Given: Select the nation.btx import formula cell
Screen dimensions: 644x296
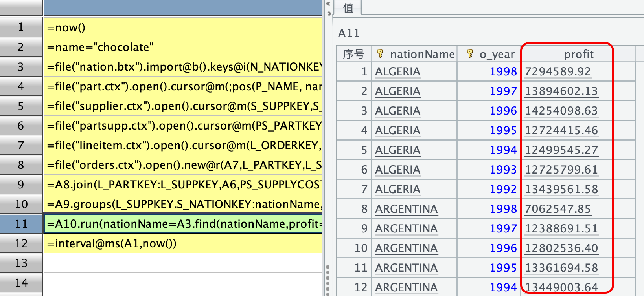Looking at the screenshot, I should point(183,67).
